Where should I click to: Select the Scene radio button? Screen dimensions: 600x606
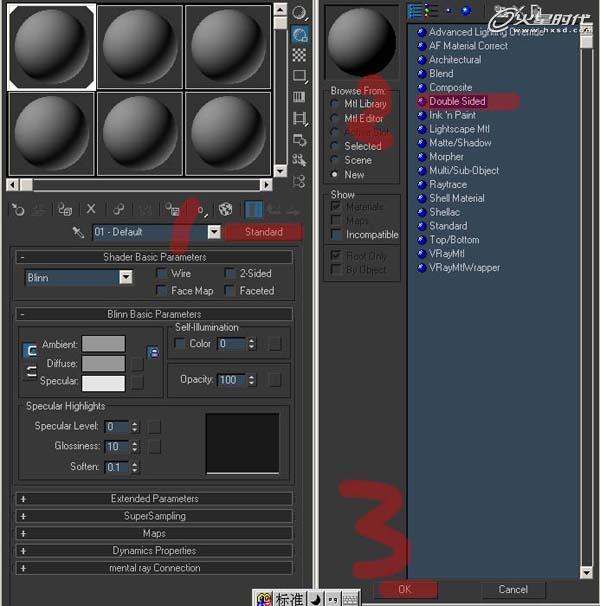335,160
